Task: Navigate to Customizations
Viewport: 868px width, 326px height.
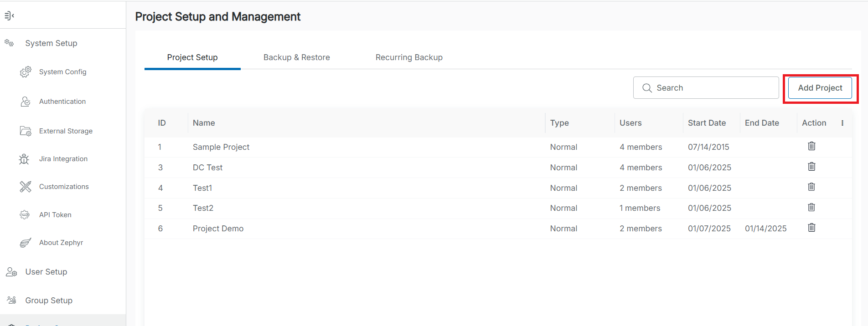Action: (64, 187)
